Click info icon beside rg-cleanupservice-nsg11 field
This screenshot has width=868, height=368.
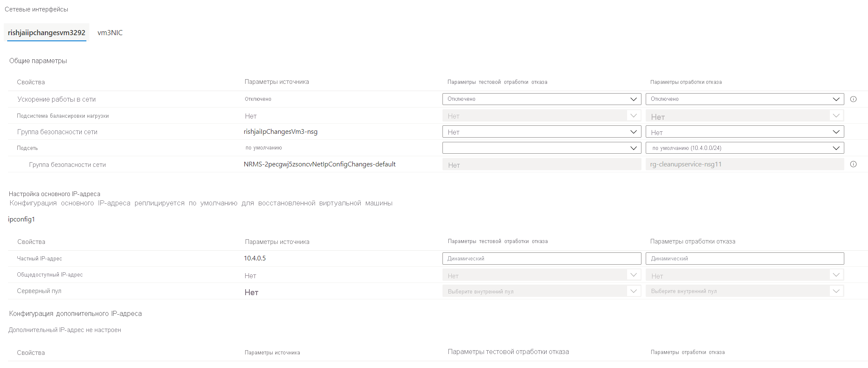(853, 164)
